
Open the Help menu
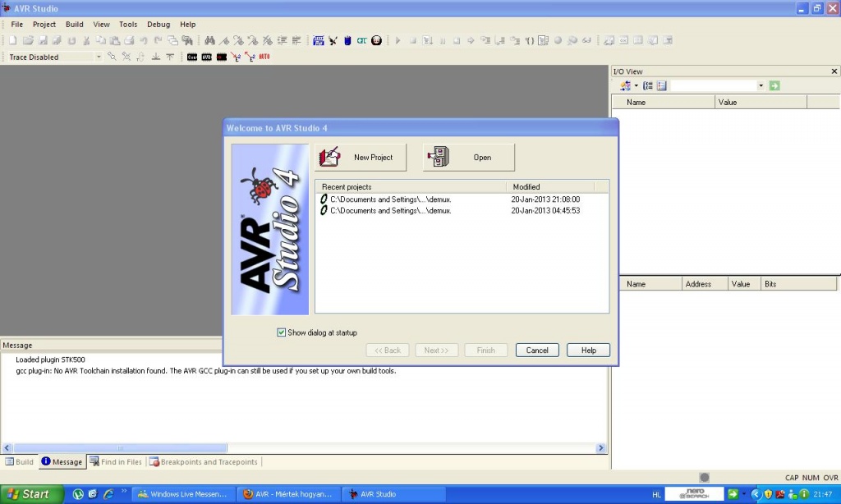(x=188, y=24)
